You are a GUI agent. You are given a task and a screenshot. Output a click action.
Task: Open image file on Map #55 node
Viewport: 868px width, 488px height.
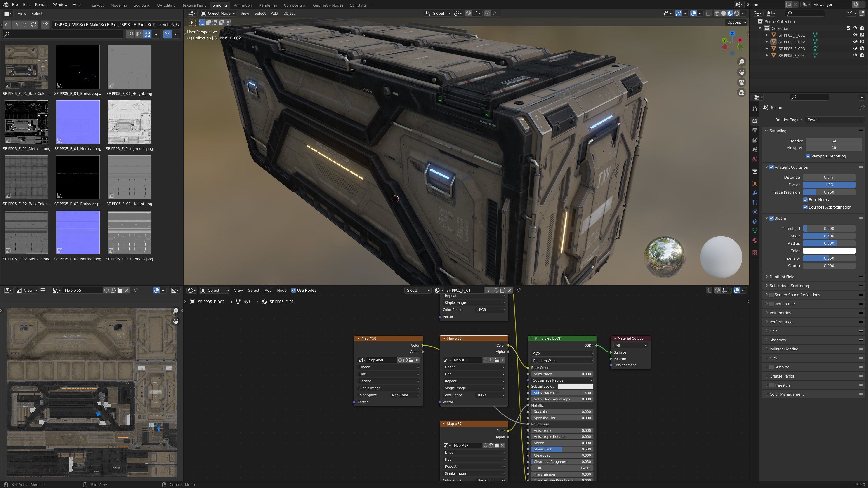496,360
